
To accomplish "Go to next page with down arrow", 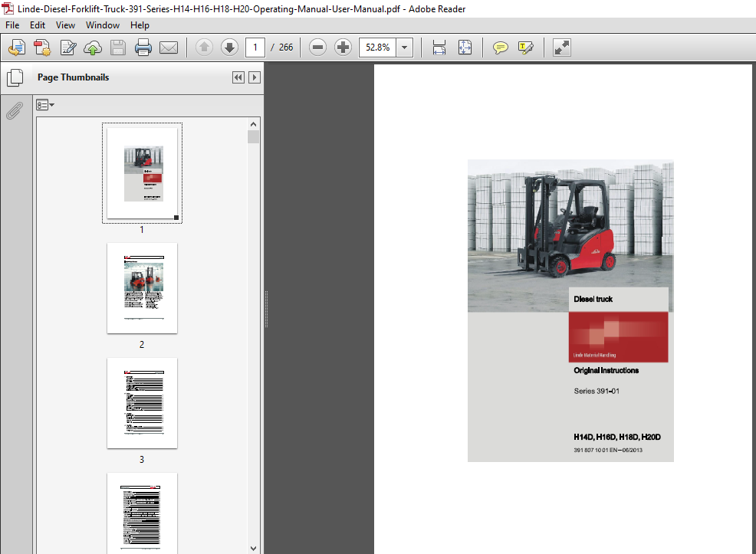I will click(229, 48).
